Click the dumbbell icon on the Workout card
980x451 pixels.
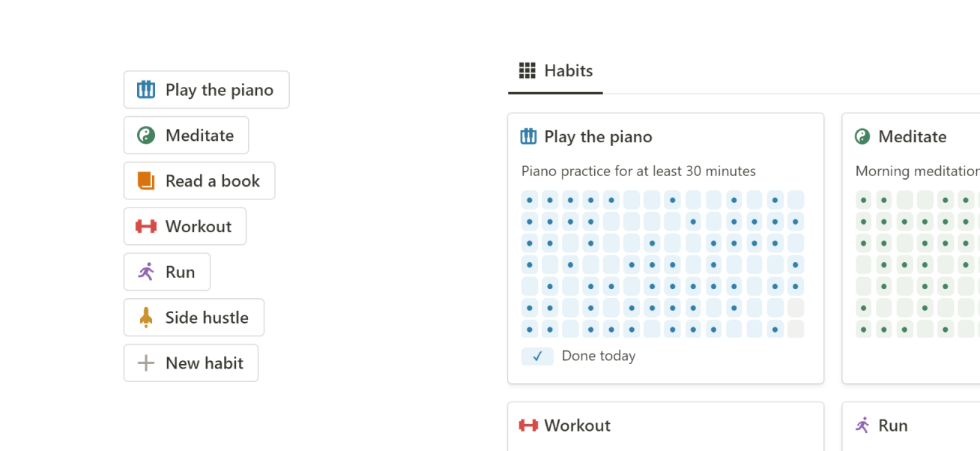click(x=528, y=426)
